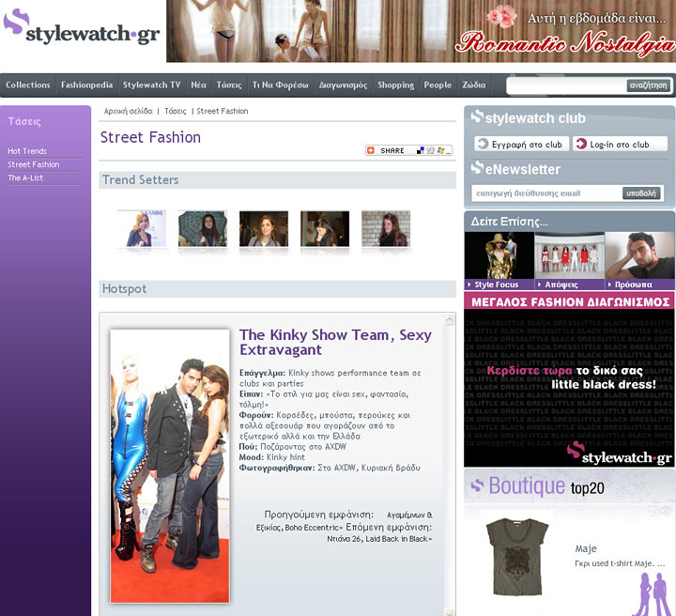The height and width of the screenshot is (616, 676).
Task: Open the blonde woman trend setter thumbnail
Action: click(x=142, y=228)
